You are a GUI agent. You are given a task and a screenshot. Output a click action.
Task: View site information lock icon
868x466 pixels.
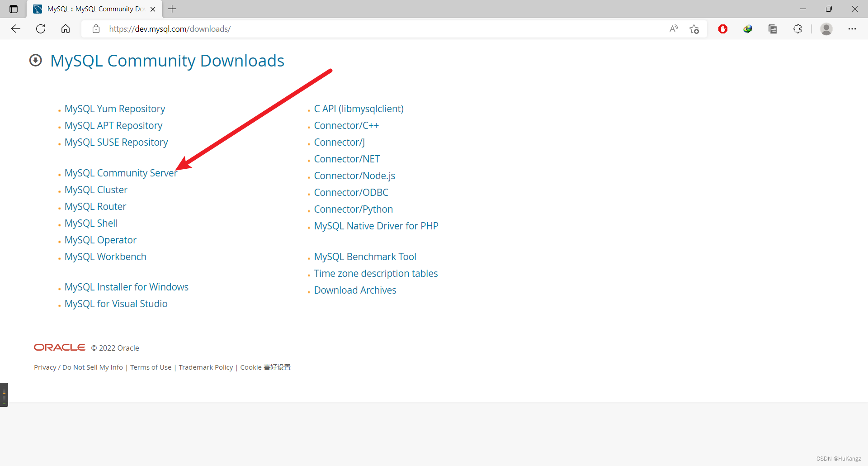tap(96, 29)
